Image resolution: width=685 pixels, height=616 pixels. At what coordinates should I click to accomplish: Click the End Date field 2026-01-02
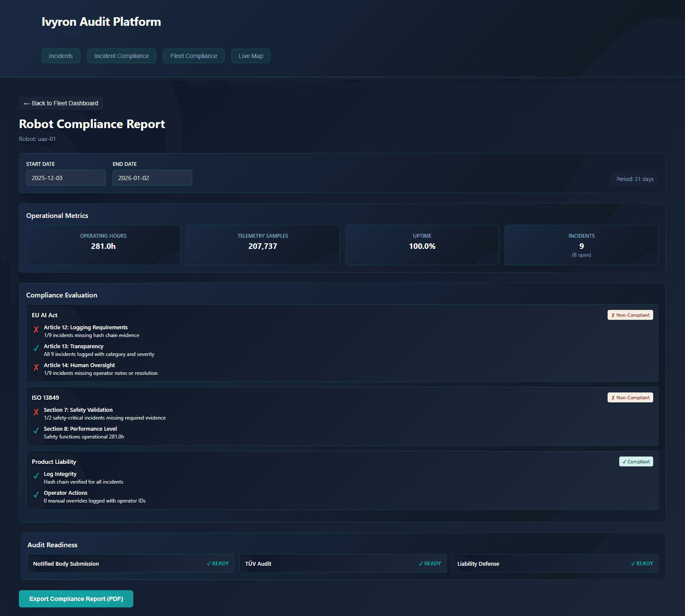152,178
